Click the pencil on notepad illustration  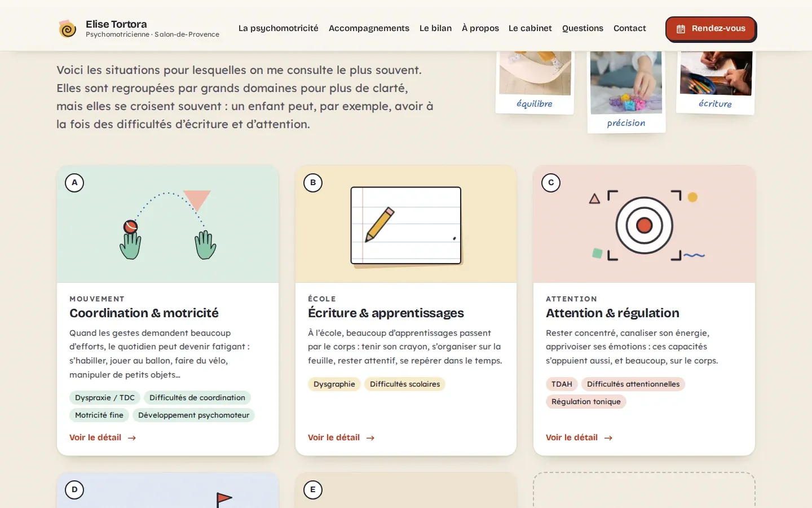point(406,226)
